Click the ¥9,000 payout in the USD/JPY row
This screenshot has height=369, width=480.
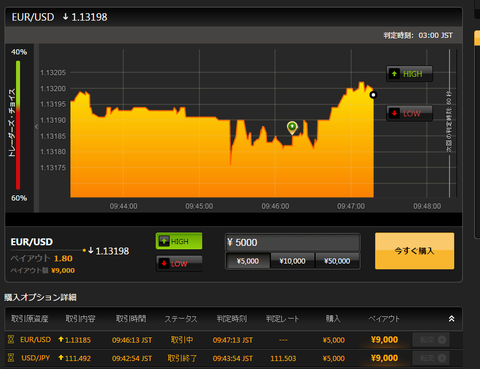tap(384, 358)
